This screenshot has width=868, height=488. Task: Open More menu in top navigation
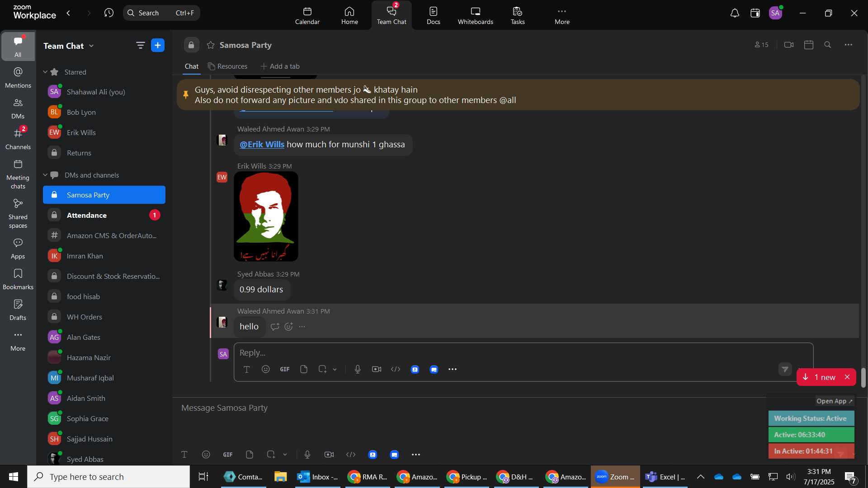(x=562, y=16)
